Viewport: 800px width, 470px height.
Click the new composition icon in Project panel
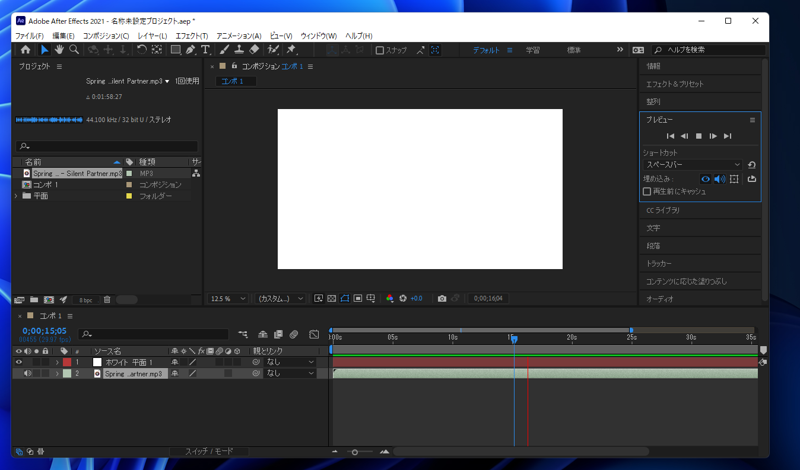tap(49, 300)
